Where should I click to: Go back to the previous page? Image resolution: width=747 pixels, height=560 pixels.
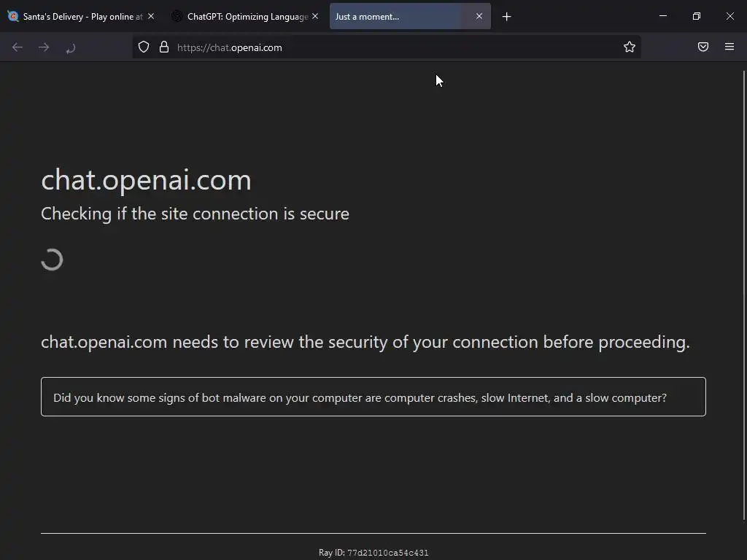(18, 47)
